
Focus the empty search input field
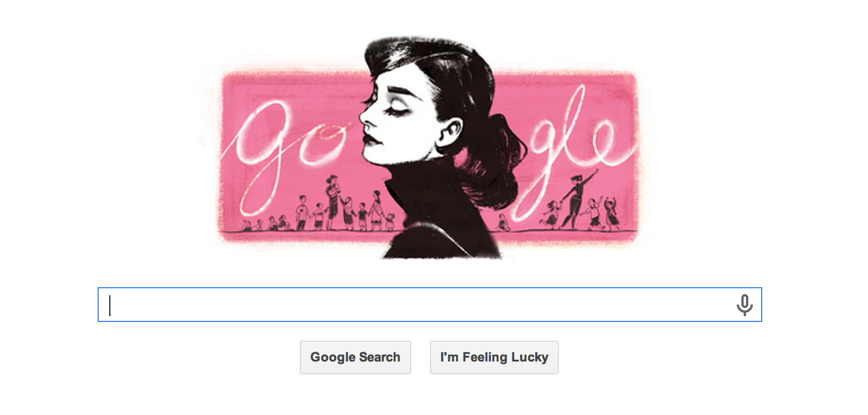[x=429, y=305]
